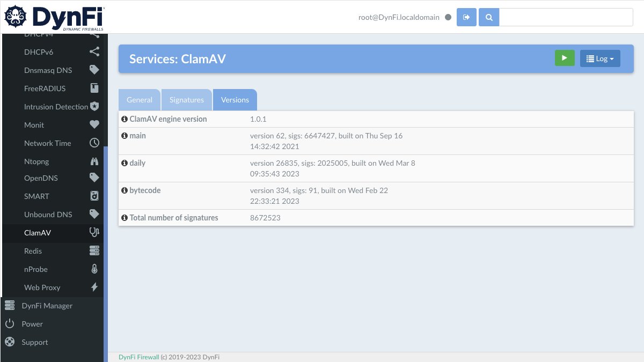Image resolution: width=644 pixels, height=362 pixels.
Task: Open the nProbe thermometer icon entry
Action: click(35, 269)
